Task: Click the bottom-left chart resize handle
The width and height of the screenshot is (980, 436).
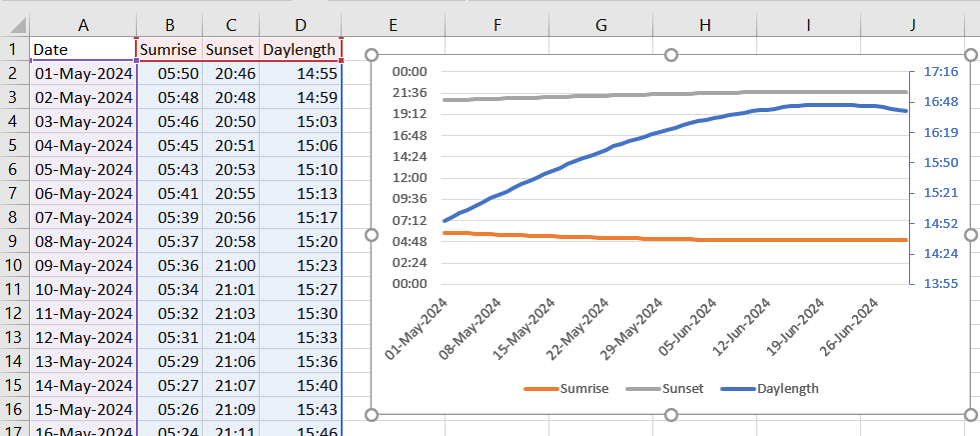Action: click(x=372, y=415)
